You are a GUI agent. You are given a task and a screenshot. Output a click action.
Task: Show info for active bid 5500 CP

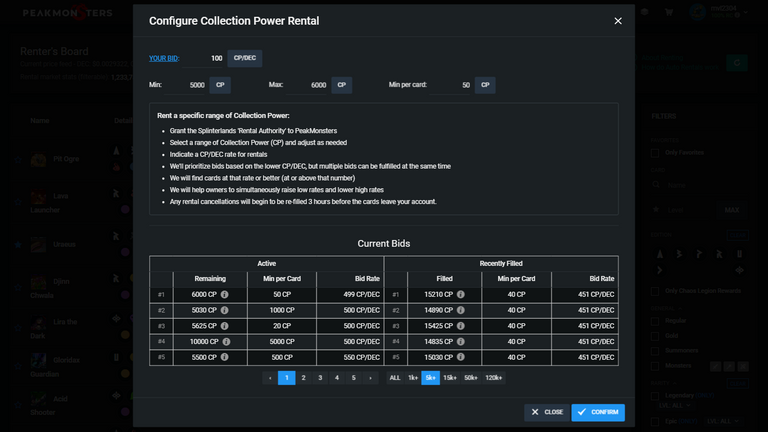coord(224,357)
